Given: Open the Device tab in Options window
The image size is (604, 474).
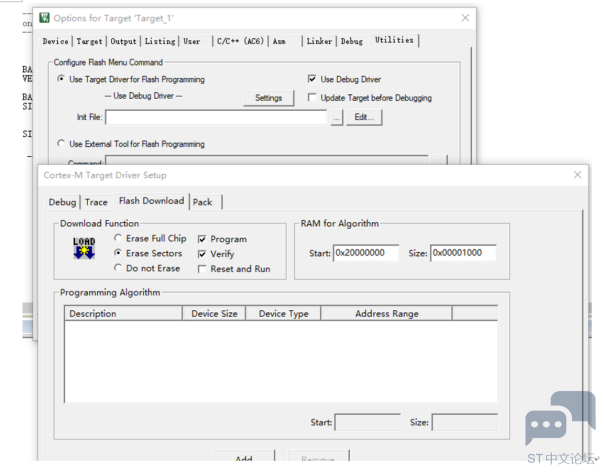Looking at the screenshot, I should tap(55, 41).
